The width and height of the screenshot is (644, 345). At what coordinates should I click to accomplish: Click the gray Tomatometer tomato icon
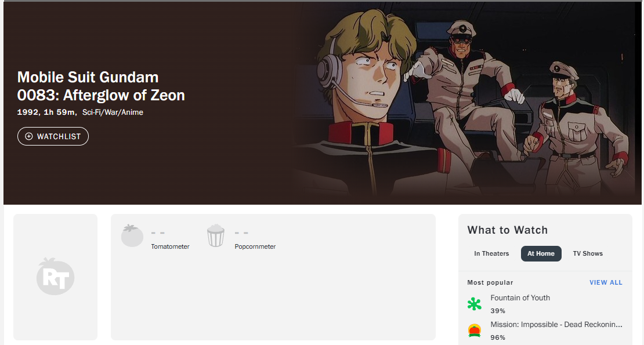coord(132,235)
